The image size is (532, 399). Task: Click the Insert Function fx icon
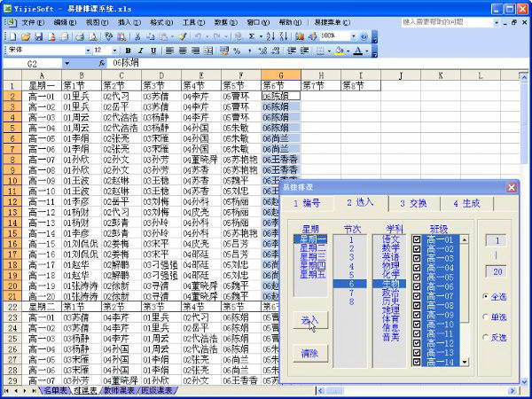point(102,64)
